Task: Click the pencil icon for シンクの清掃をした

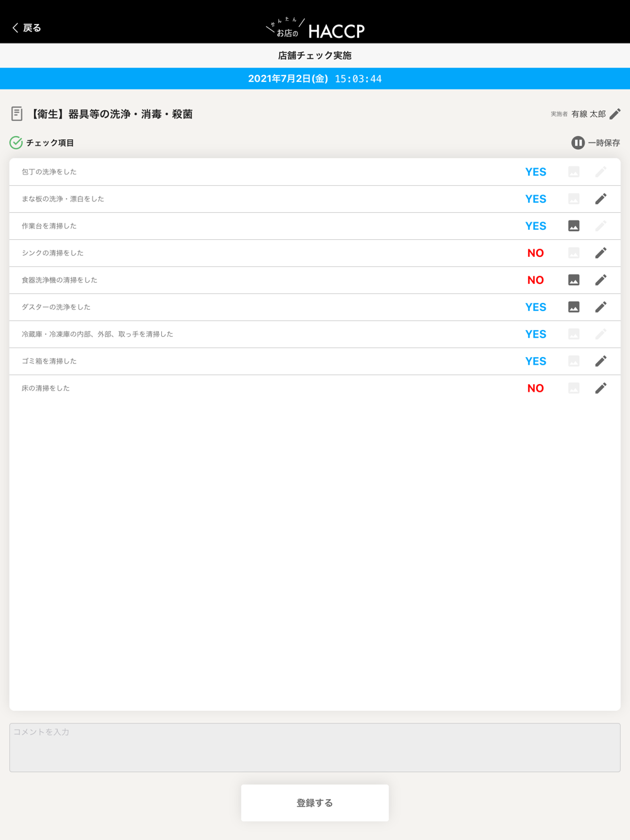Action: (601, 253)
